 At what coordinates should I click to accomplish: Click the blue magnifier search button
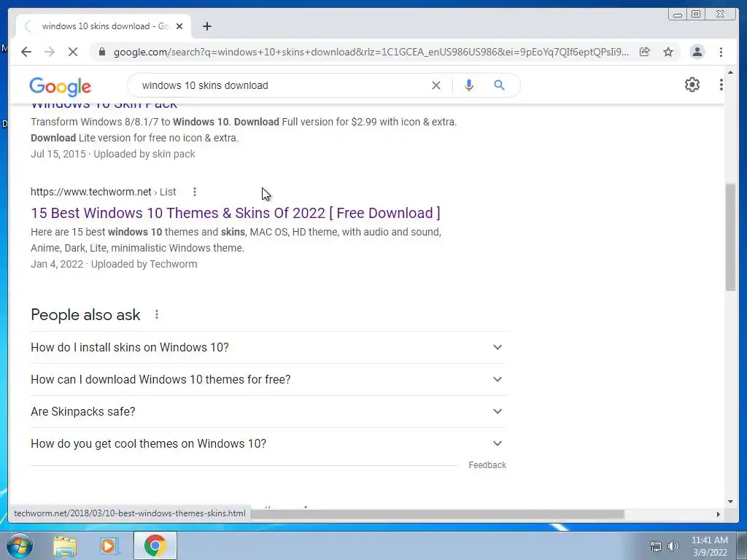(x=499, y=85)
